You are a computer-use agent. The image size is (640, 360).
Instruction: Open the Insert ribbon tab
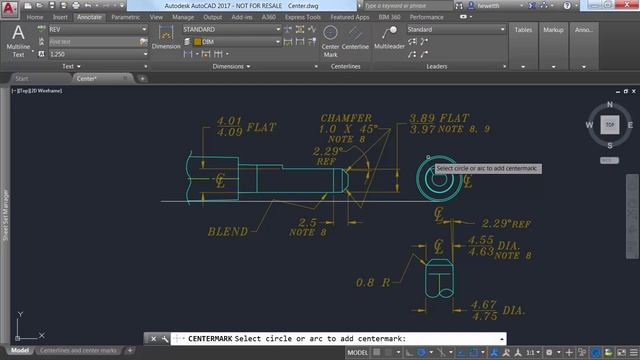[60, 17]
